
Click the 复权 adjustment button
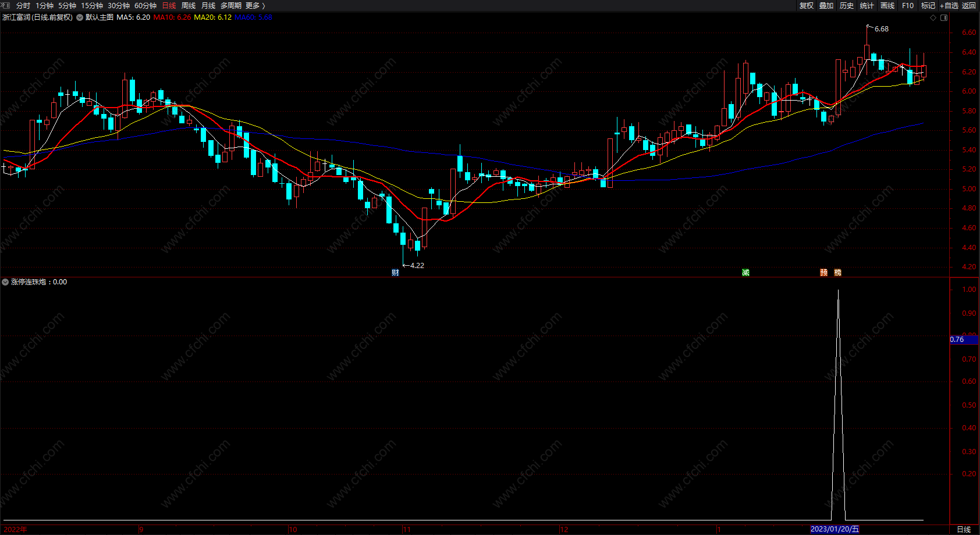807,5
